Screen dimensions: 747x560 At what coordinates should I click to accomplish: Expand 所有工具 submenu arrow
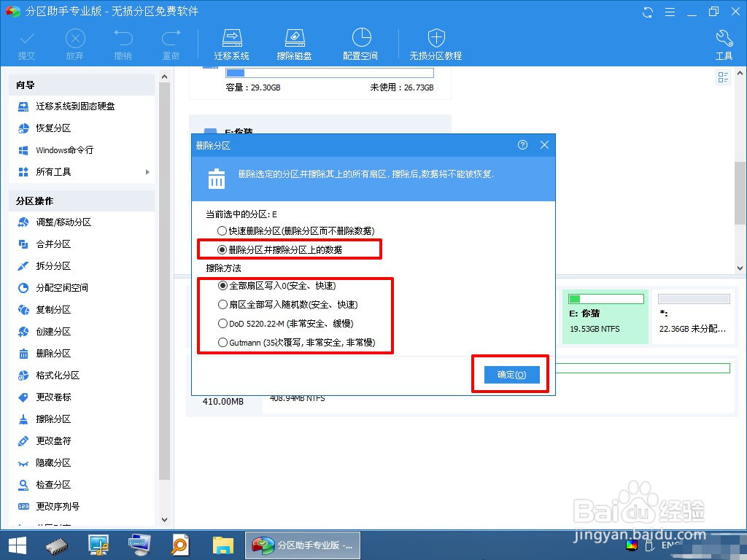(147, 172)
